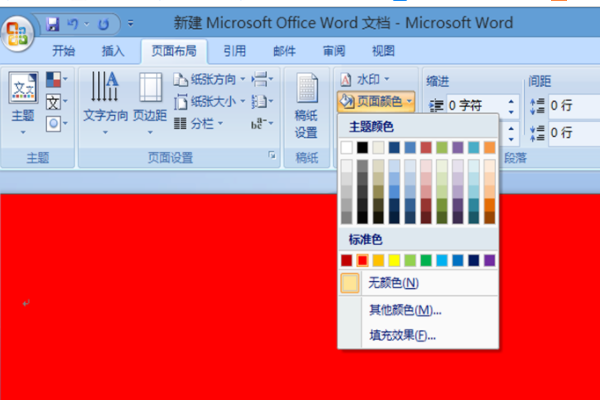Screen dimensions: 600x400
Task: Choose yellow standard color swatch
Action: click(x=394, y=260)
